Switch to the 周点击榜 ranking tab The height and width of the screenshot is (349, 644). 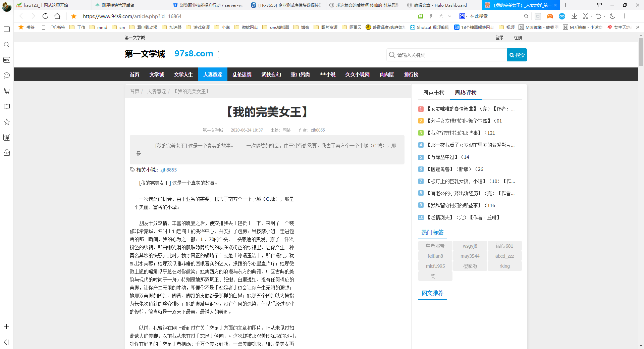click(x=434, y=93)
